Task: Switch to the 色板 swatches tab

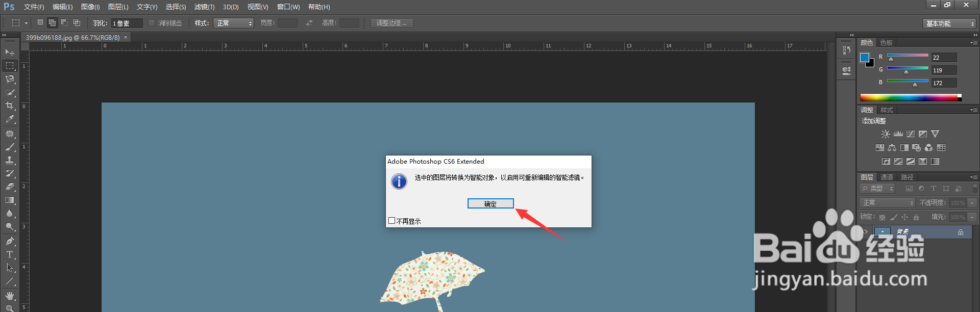Action: pos(887,43)
